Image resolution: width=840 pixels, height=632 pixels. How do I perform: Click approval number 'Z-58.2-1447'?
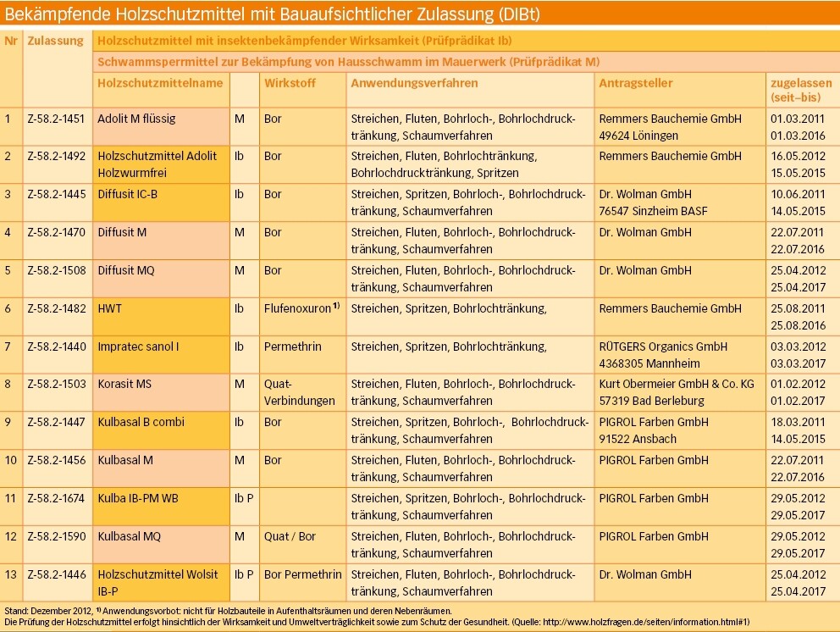coord(56,423)
